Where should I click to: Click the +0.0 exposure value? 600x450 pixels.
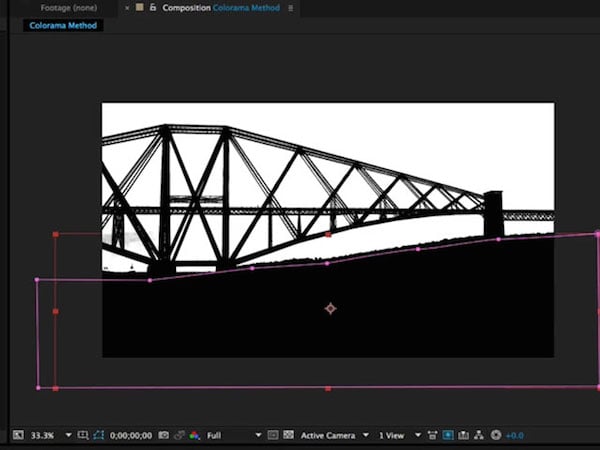tap(514, 435)
